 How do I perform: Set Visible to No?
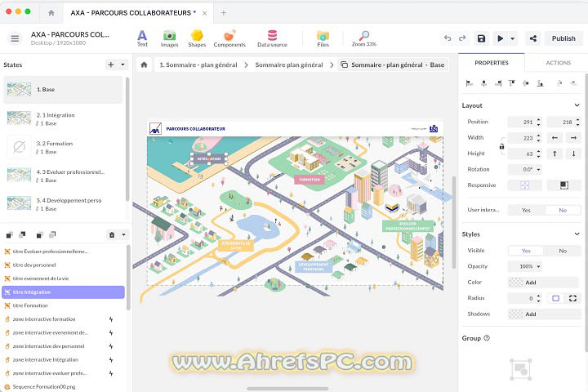(x=563, y=251)
